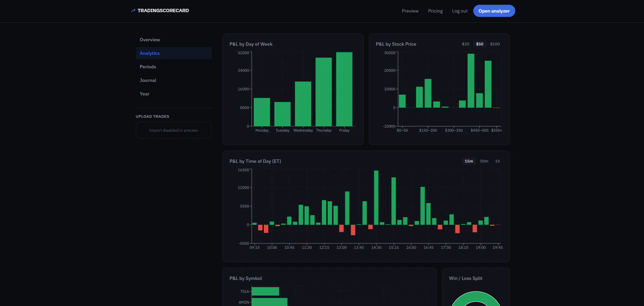The width and height of the screenshot is (644, 306).
Task: Open the Year sidebar section
Action: coord(174,94)
